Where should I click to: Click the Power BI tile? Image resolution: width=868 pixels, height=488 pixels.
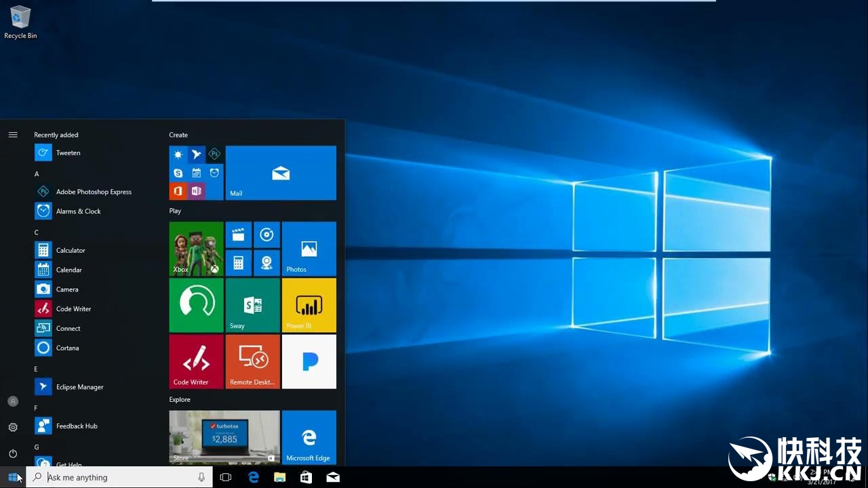pos(309,305)
